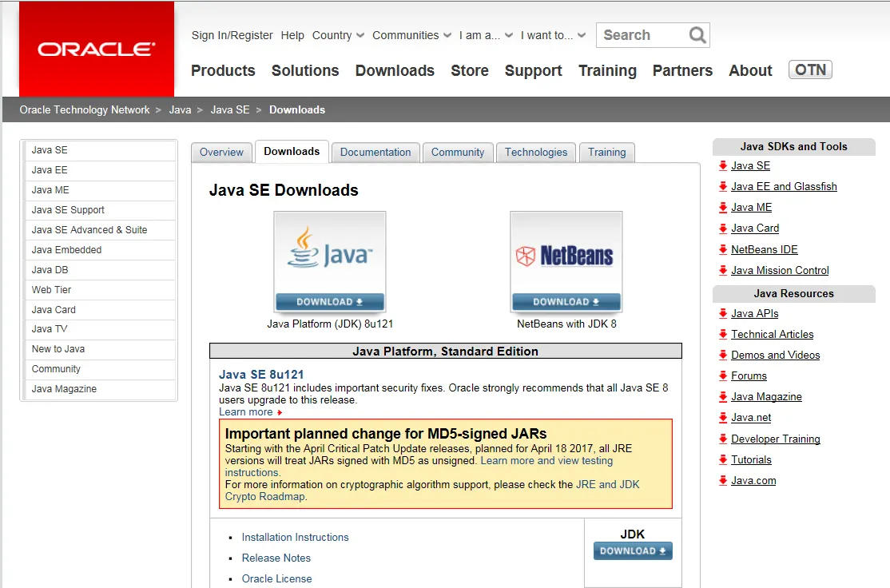Click the red arrow icon beside Forums
The width and height of the screenshot is (890, 588).
point(722,375)
